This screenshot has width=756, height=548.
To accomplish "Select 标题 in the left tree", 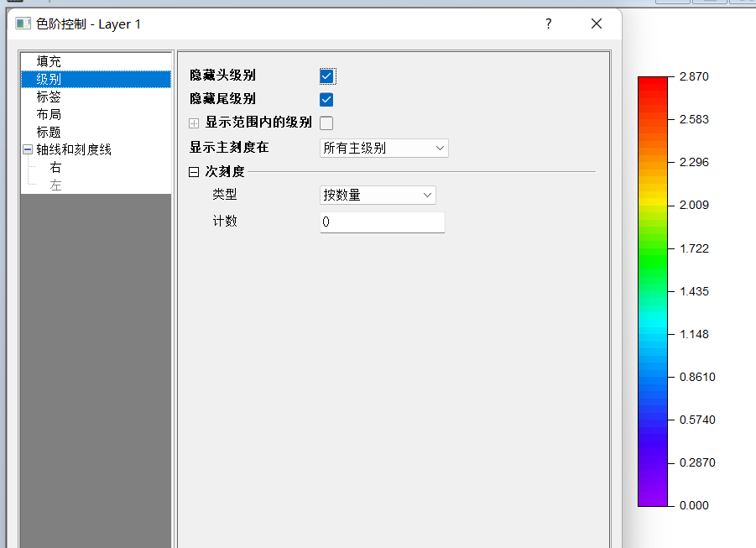I will pyautogui.click(x=49, y=133).
